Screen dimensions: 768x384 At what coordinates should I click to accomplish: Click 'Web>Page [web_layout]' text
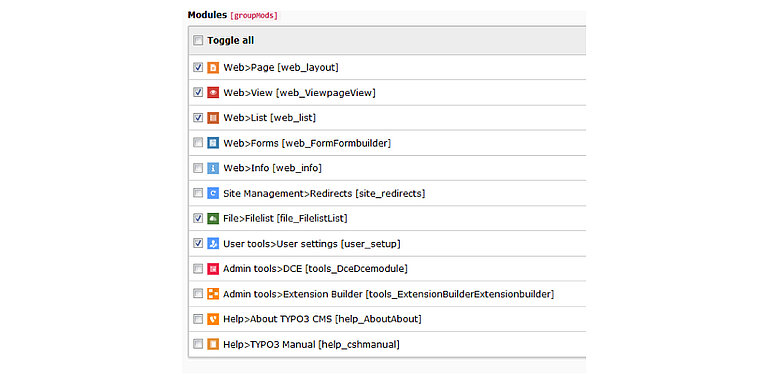(281, 68)
